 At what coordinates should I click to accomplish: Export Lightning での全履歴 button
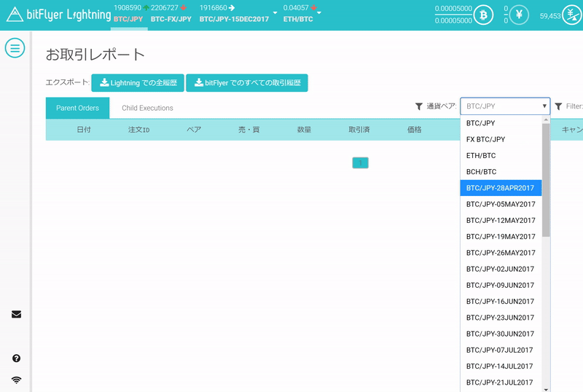pyautogui.click(x=138, y=82)
